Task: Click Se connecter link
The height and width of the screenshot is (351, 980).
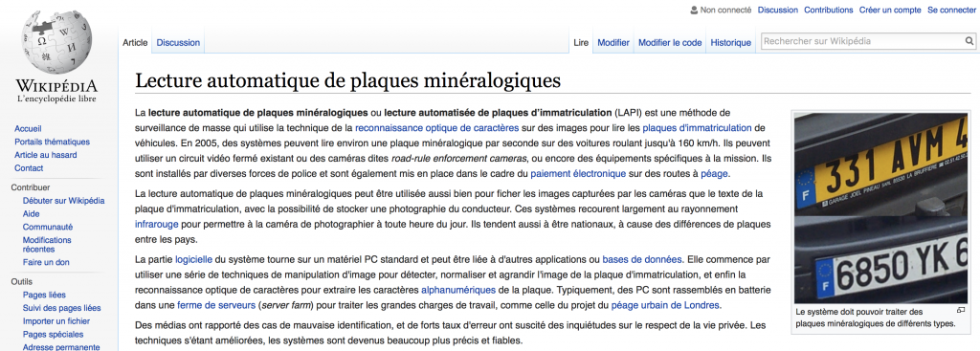Action: click(951, 10)
